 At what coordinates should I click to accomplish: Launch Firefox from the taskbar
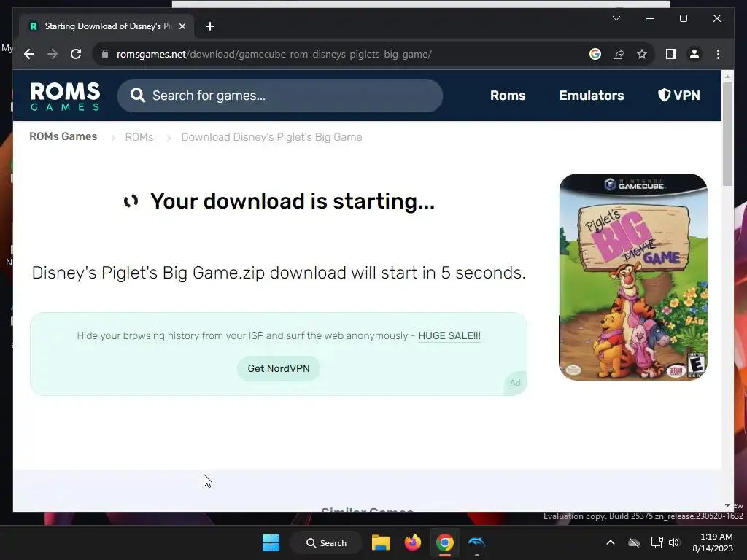[413, 542]
